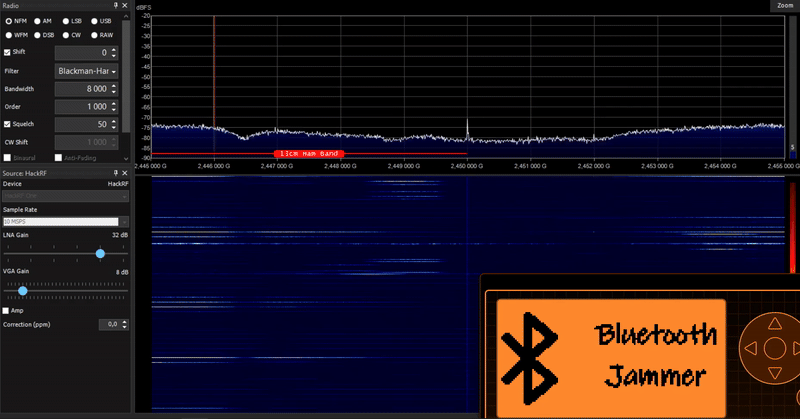800x419 pixels.
Task: Open the Sample Rate 10 MSPS dropdown
Action: [66, 221]
